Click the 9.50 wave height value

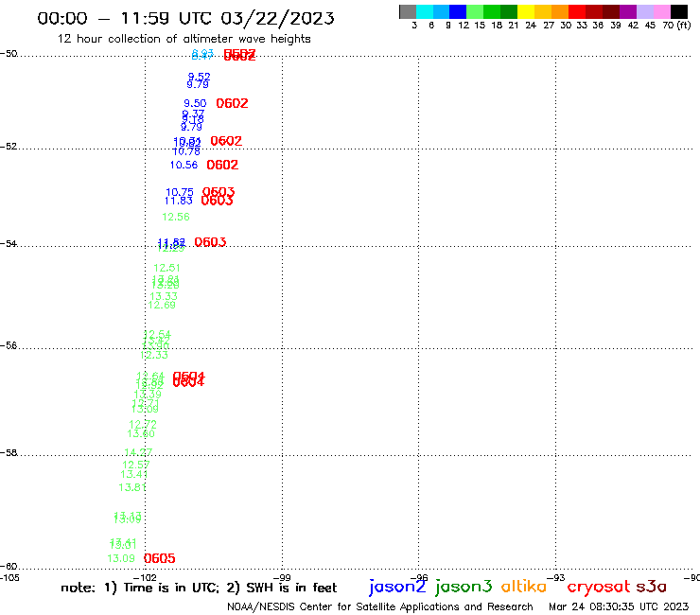pos(195,104)
